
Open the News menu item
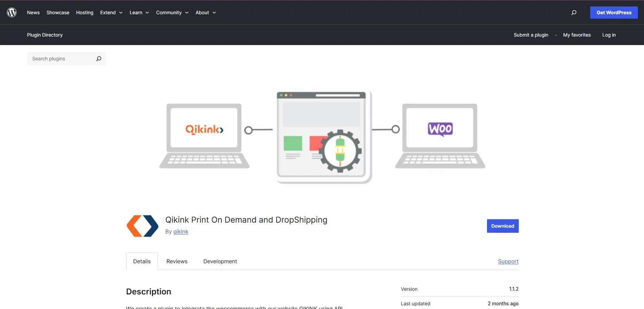tap(34, 13)
